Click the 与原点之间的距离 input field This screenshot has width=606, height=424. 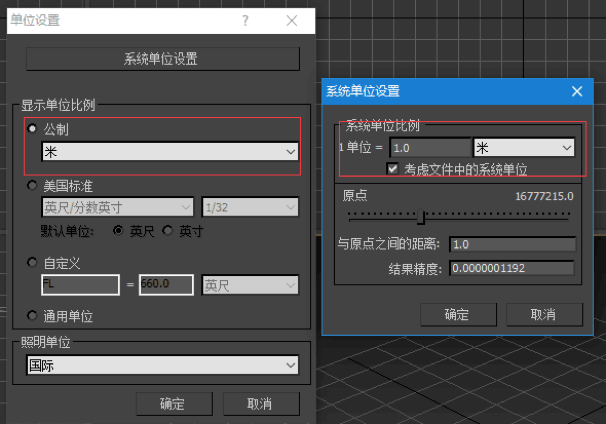[x=512, y=245]
